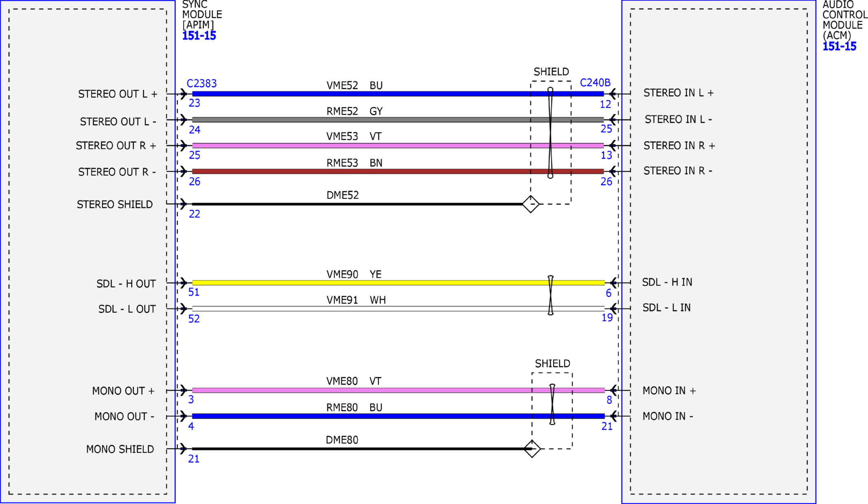Select the SDL - L IN label
This screenshot has height=504, width=868.
click(x=667, y=308)
